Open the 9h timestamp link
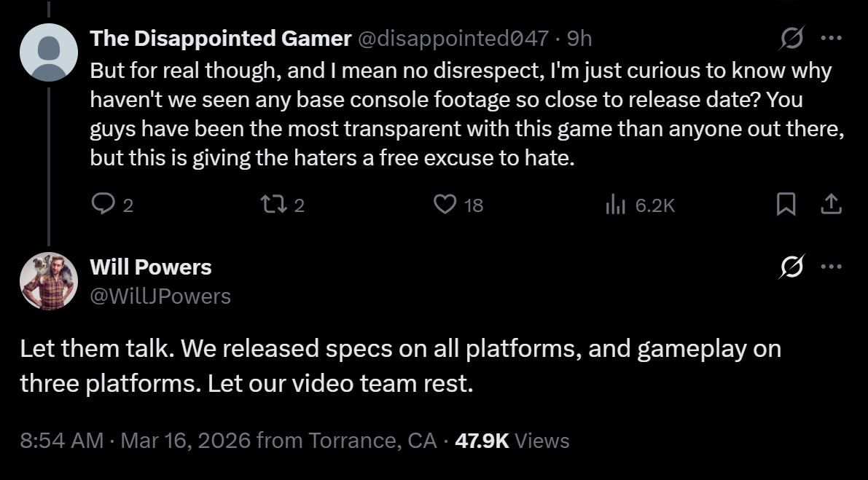 (579, 39)
